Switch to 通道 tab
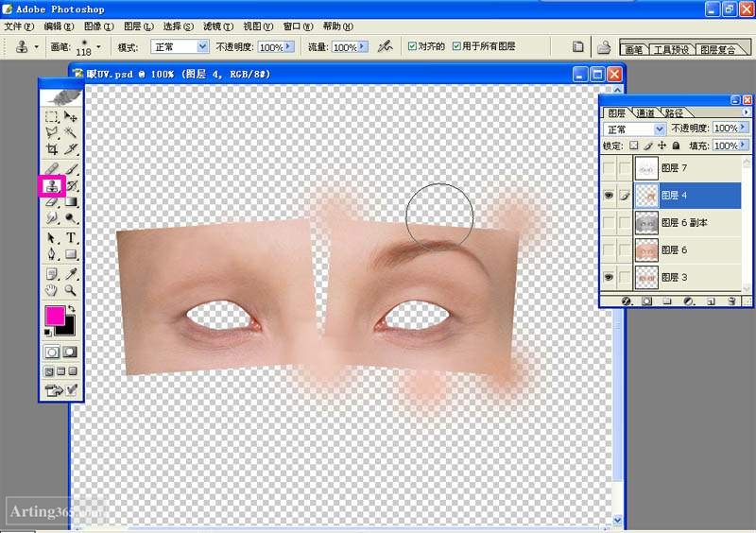Viewport: 756px width, 533px height. pyautogui.click(x=645, y=112)
